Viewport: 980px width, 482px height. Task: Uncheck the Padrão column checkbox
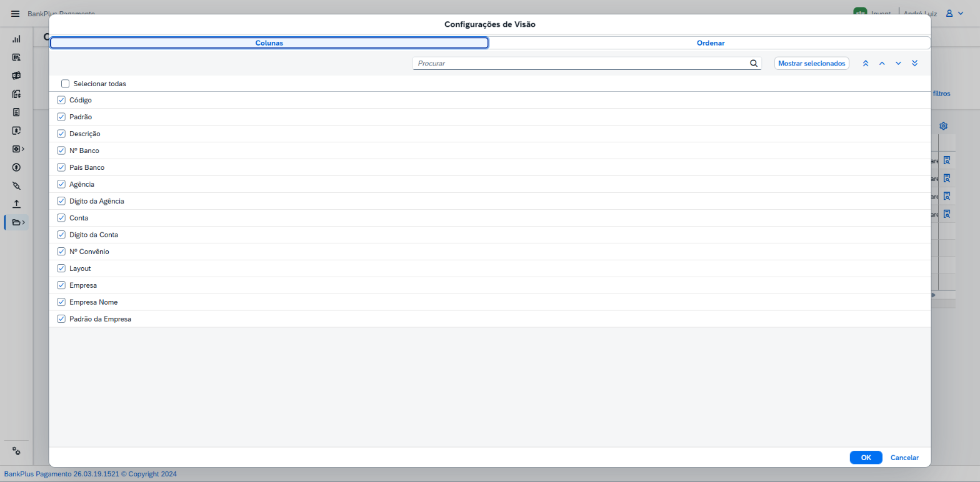pos(61,117)
